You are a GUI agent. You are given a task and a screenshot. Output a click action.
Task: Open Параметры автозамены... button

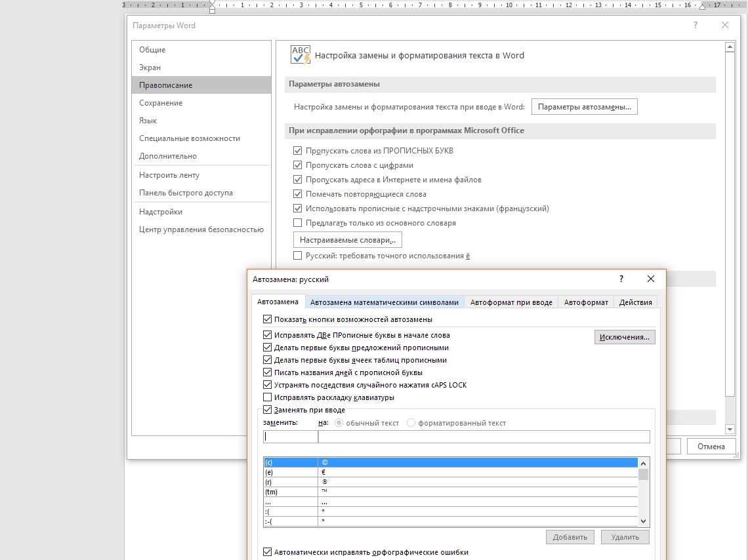point(584,107)
